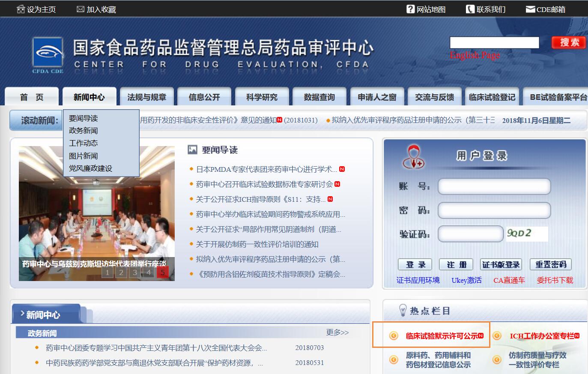Open the 数据查询 tab
Screen dimensions: 588x374
click(x=319, y=97)
